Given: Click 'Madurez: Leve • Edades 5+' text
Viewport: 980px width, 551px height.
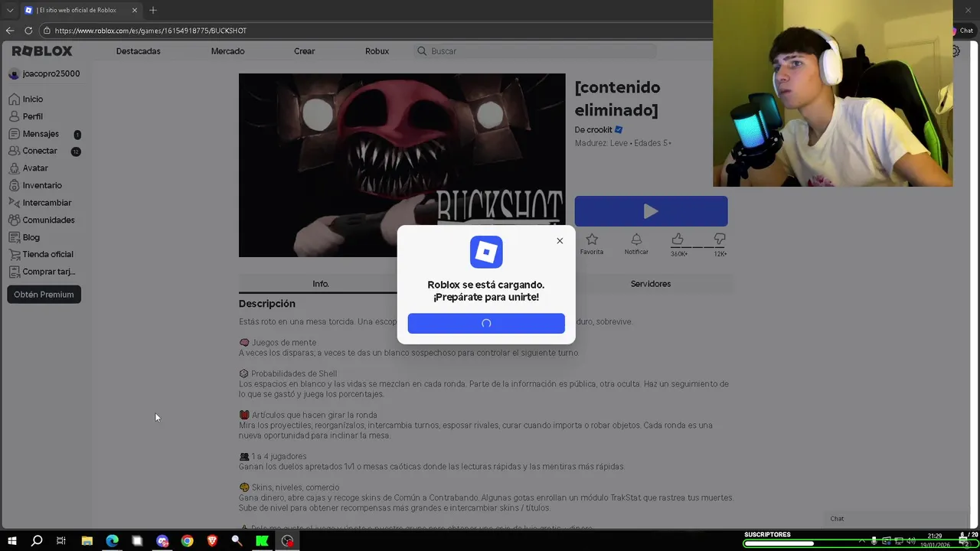Looking at the screenshot, I should 623,143.
